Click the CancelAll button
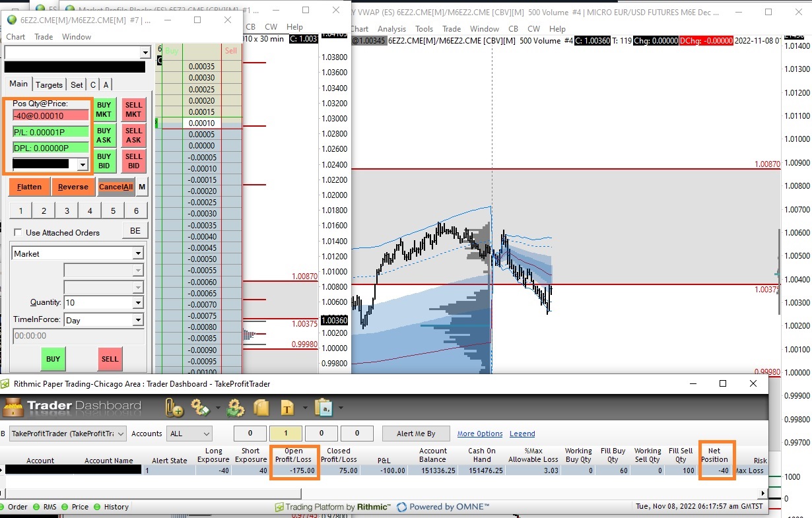Image resolution: width=812 pixels, height=518 pixels. coord(116,187)
